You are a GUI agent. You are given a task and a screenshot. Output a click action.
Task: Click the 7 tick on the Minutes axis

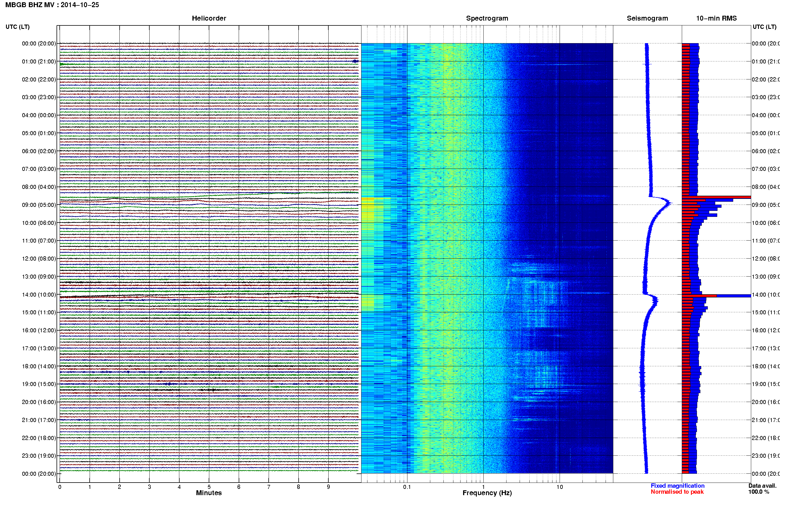[x=269, y=487]
